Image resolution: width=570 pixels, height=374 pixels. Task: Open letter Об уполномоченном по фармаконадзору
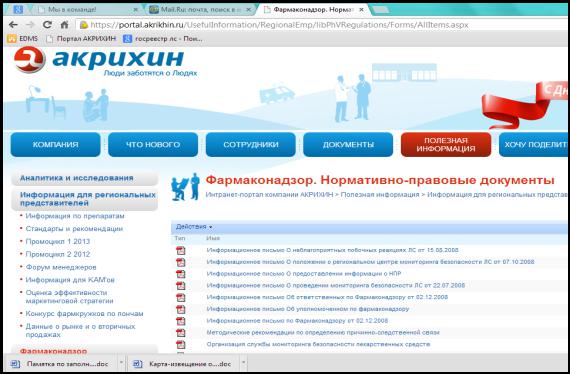[308, 309]
